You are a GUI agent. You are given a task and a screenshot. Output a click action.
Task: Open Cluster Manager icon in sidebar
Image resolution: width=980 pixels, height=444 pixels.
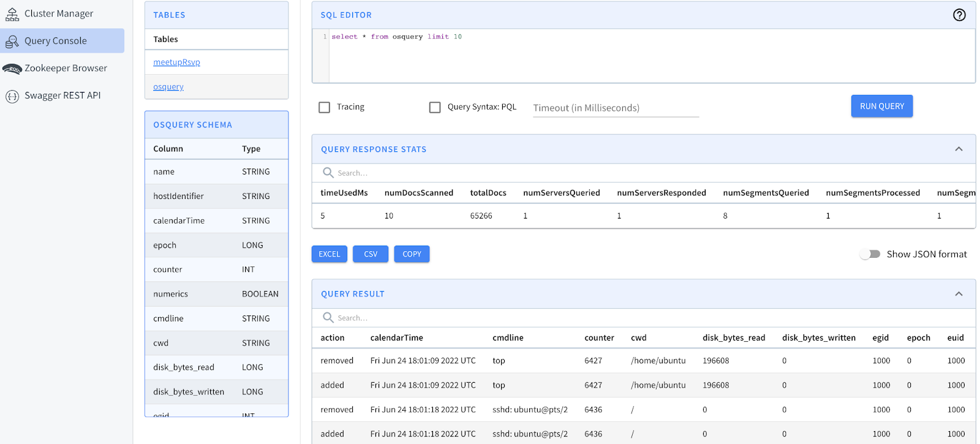12,14
